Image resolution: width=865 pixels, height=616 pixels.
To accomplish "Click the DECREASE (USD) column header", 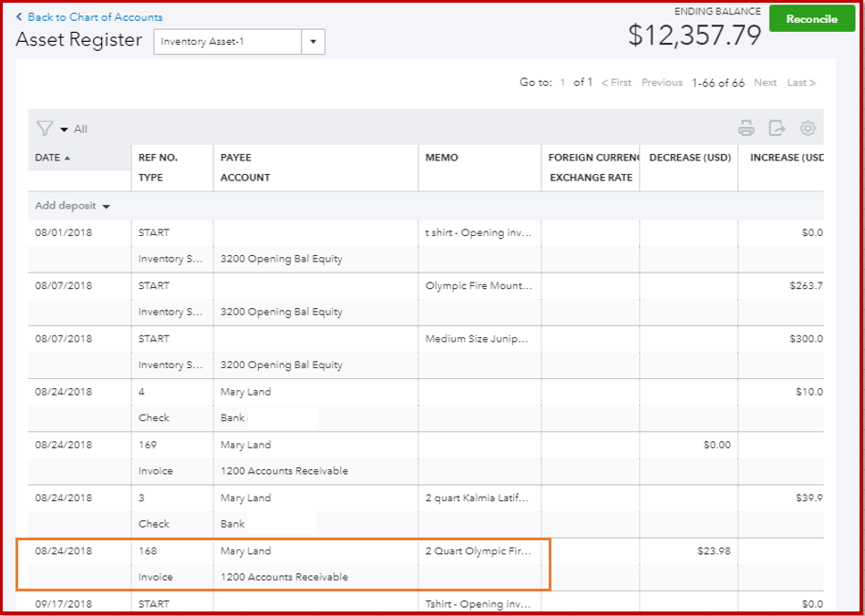I will (x=690, y=158).
